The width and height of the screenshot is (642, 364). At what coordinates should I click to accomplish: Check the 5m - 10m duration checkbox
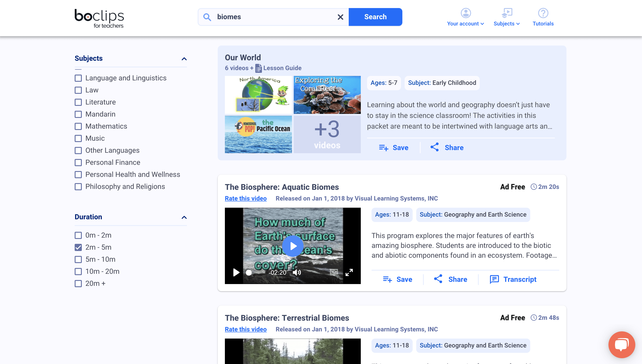coord(78,259)
